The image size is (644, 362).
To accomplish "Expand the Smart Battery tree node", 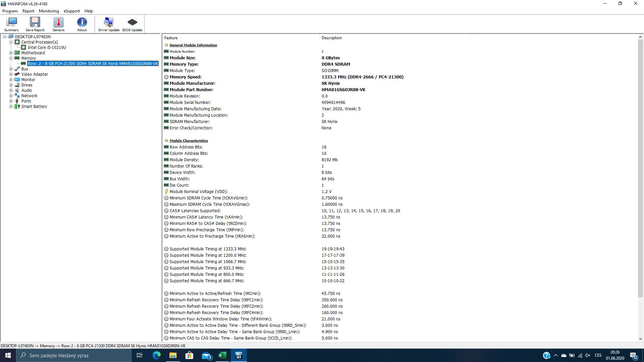I will (x=11, y=107).
